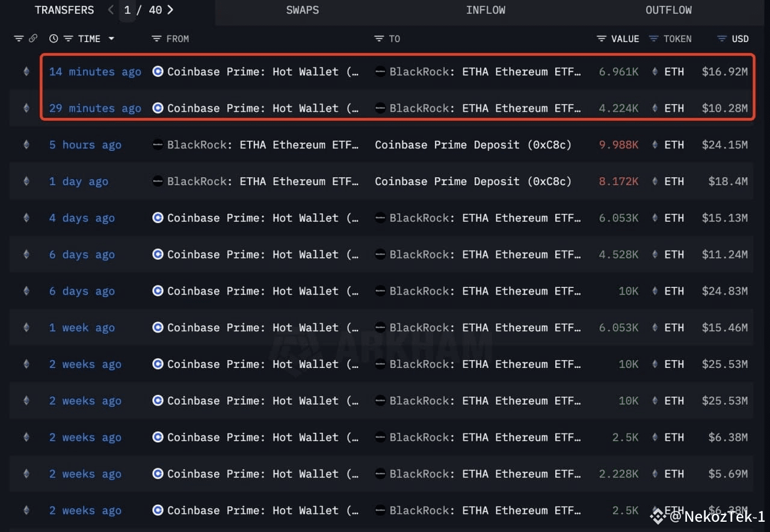Click the ETH token label in the $5.69M row
The image size is (770, 532).
pos(674,474)
